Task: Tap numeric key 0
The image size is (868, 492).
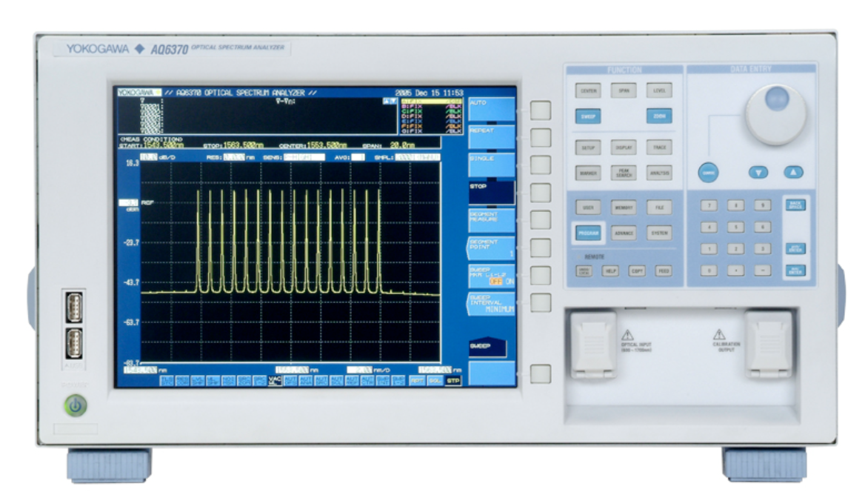Action: coord(709,270)
